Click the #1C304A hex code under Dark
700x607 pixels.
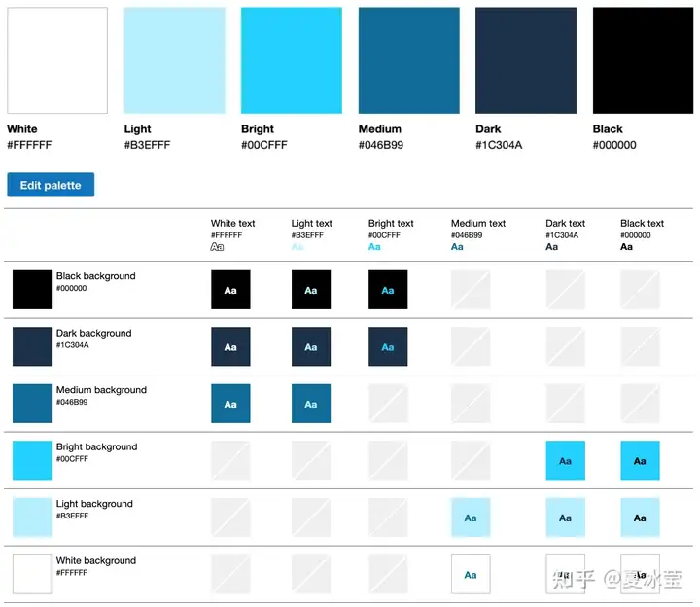tap(499, 145)
